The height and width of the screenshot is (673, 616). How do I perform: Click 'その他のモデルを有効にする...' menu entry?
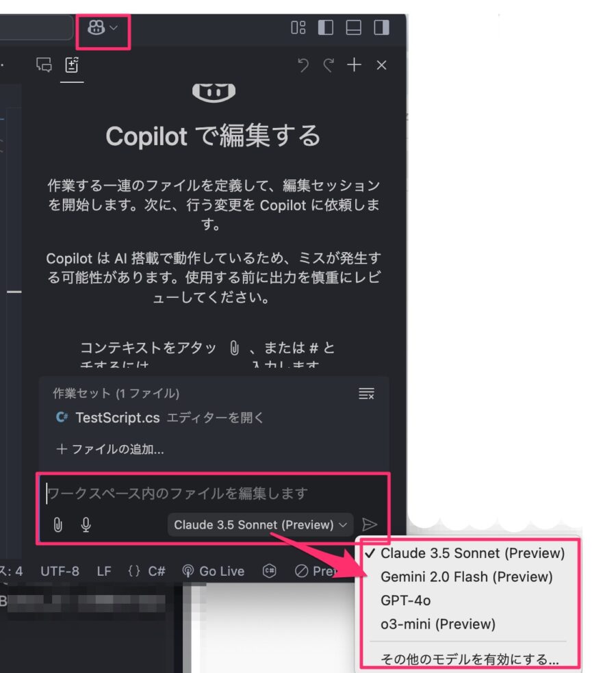(470, 659)
